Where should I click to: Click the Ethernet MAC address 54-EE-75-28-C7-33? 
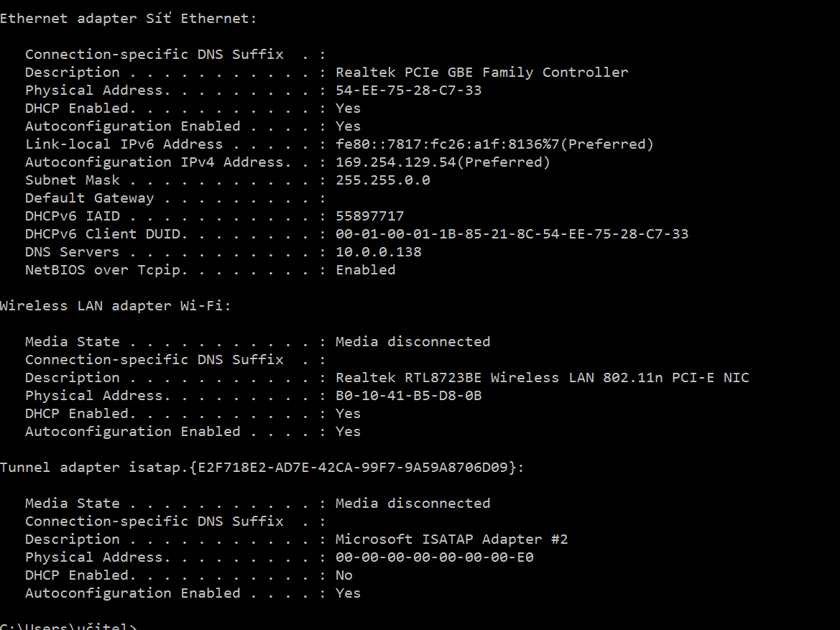pos(408,91)
